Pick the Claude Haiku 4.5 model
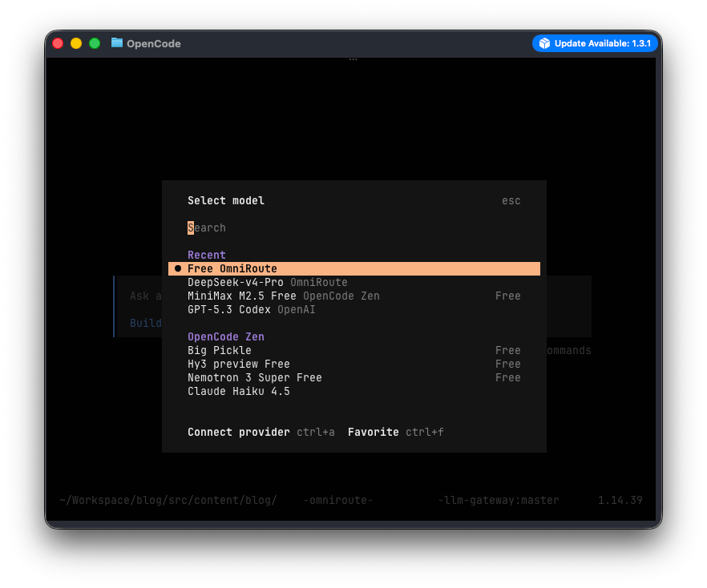 [354, 391]
